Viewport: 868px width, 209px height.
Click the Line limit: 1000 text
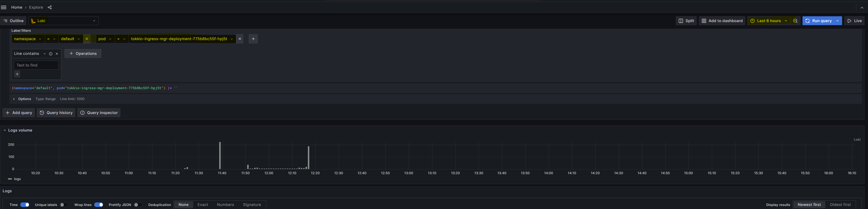pos(72,99)
